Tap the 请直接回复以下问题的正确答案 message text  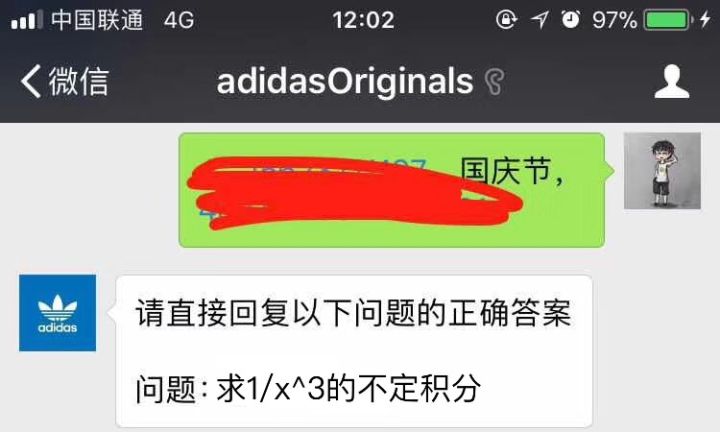353,313
